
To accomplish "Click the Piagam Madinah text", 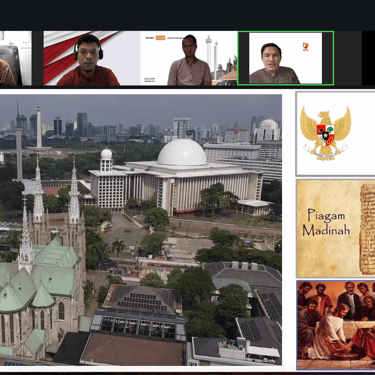I will 326,222.
